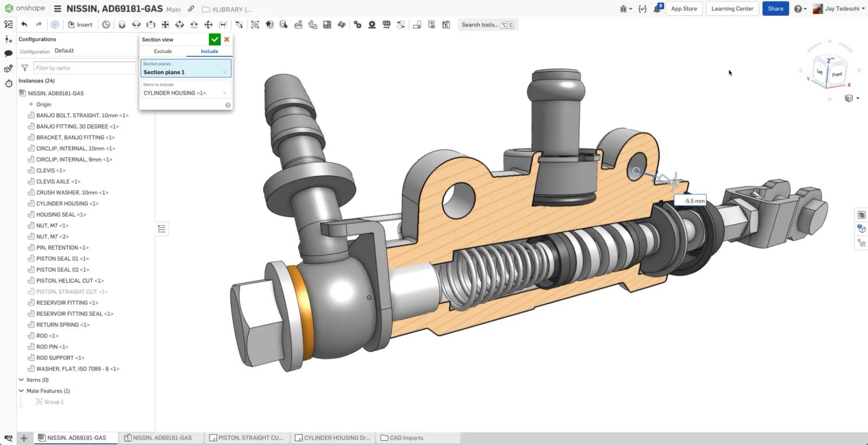
Task: Click the Share button
Action: tap(775, 9)
